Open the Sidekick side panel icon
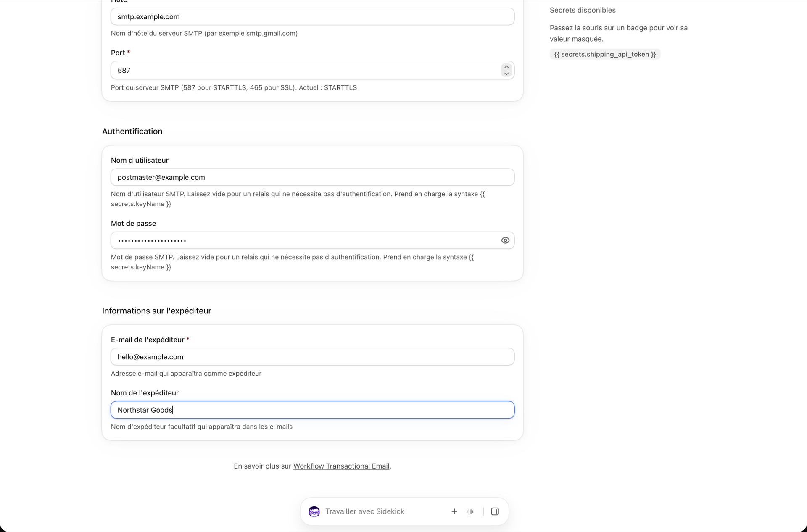Viewport: 807px width, 532px height. click(x=495, y=511)
